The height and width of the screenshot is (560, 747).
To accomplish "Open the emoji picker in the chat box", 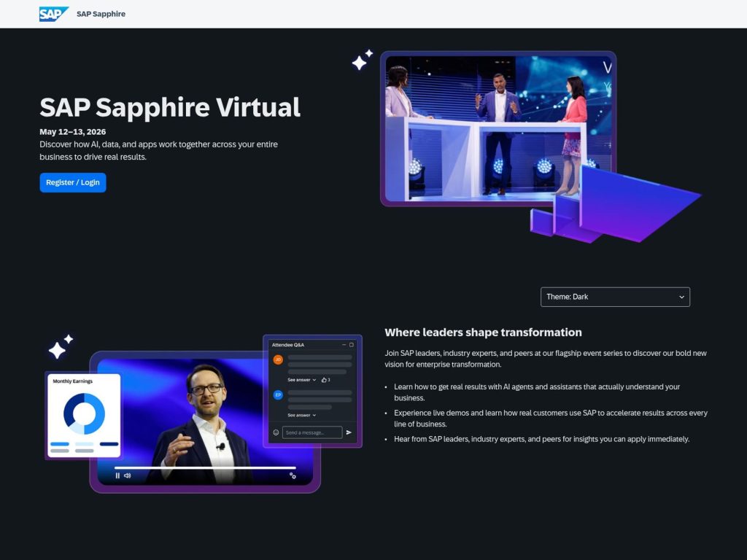I will tap(276, 432).
